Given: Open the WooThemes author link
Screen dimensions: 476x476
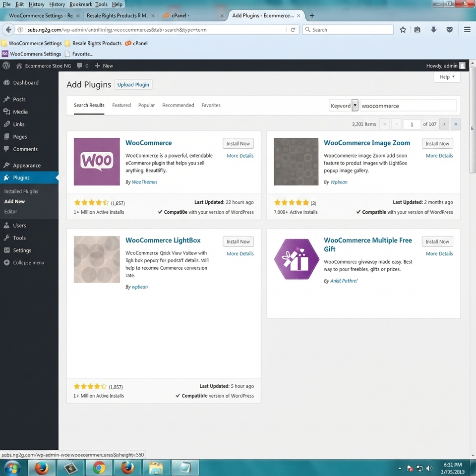Looking at the screenshot, I should 144,182.
